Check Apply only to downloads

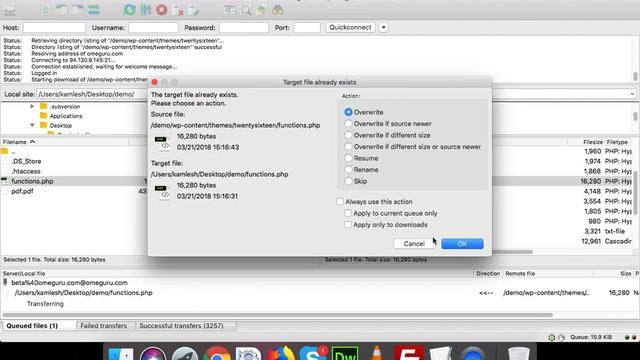point(348,224)
